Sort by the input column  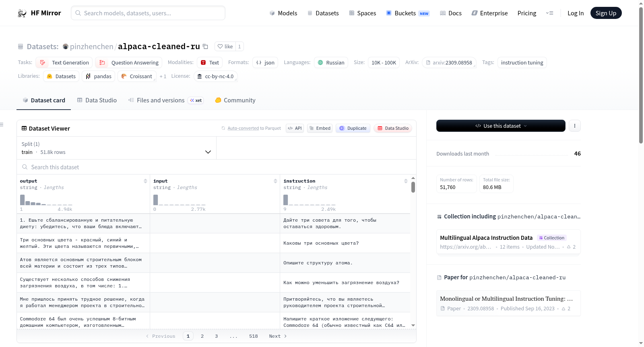275,181
